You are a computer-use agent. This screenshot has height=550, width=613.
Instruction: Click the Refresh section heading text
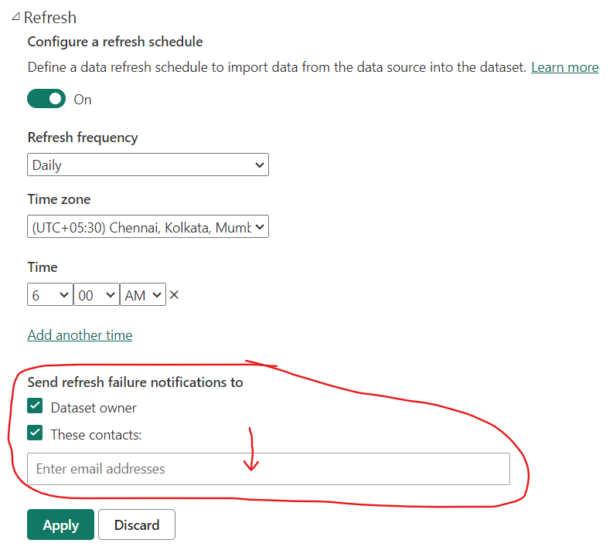[51, 18]
